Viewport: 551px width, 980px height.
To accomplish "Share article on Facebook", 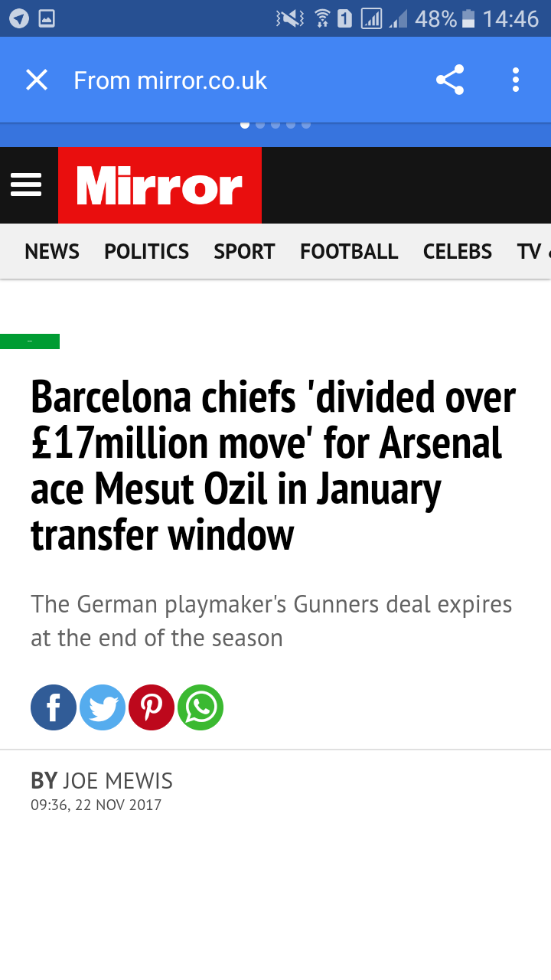I will click(54, 707).
